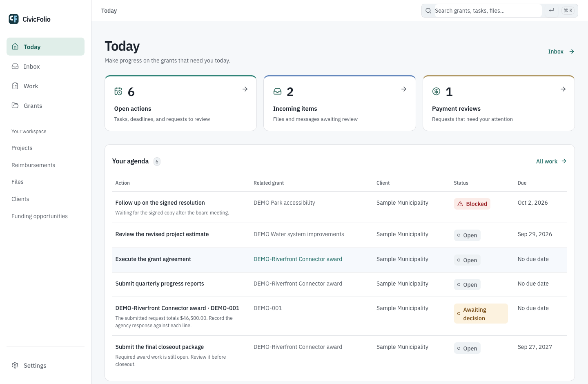588x384 pixels.
Task: Click the DEMO-001 related grant cell
Action: pyautogui.click(x=268, y=308)
